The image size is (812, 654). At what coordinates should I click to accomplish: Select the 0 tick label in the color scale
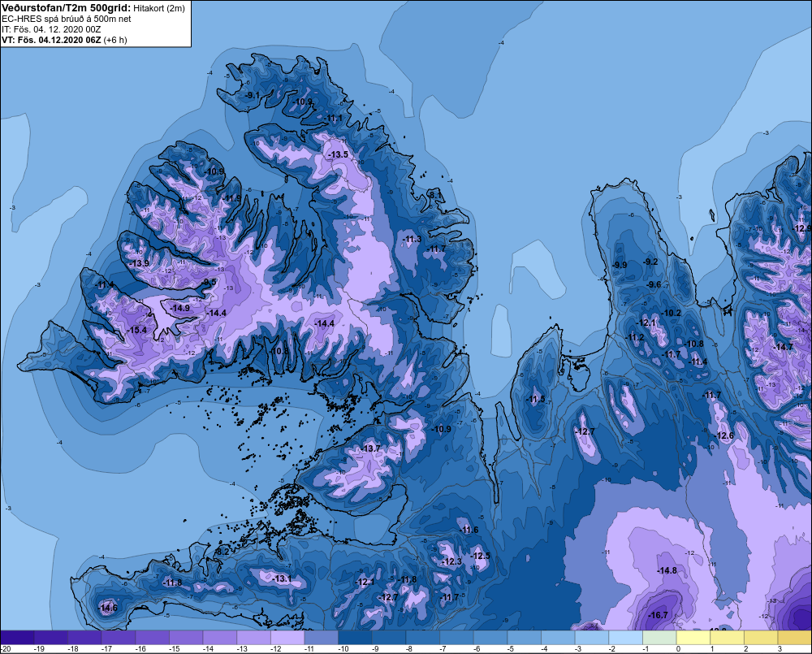click(678, 649)
